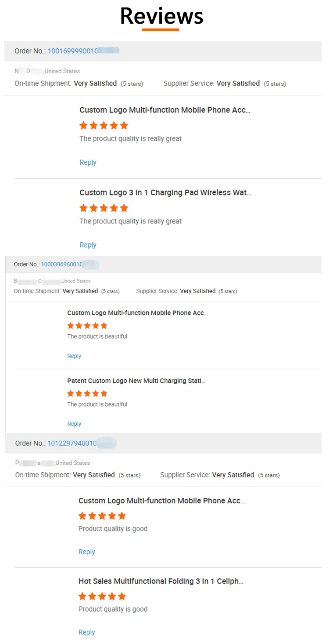Viewport: 329px width, 644px height.
Task: Open order number starting with 100039695001
Action: pos(62,264)
